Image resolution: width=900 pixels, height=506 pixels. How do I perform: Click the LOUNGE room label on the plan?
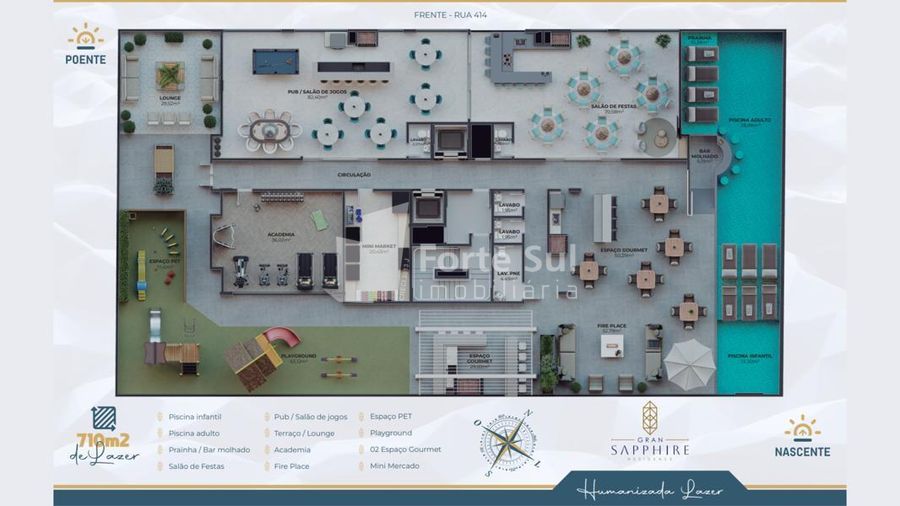coord(169,98)
